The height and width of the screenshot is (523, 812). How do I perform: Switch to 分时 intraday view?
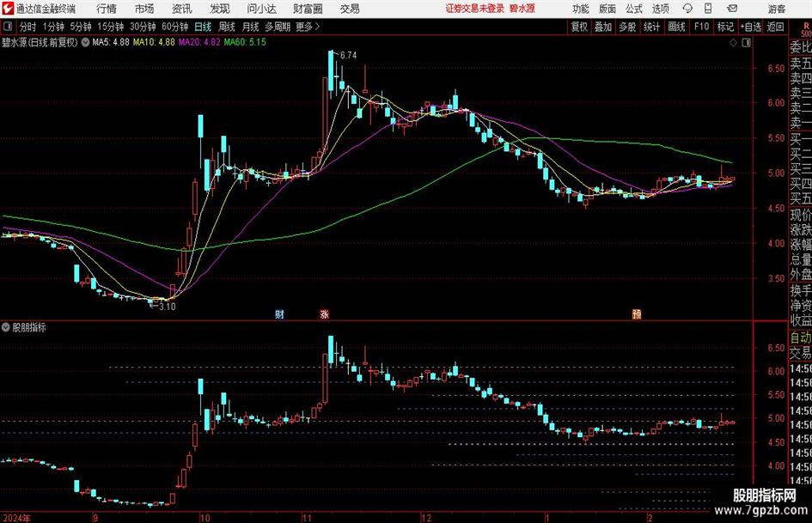[x=28, y=27]
